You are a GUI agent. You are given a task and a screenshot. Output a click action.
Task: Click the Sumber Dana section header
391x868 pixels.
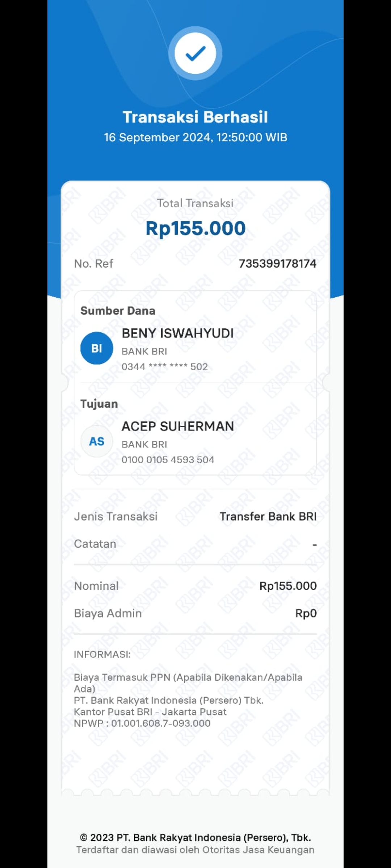click(118, 311)
